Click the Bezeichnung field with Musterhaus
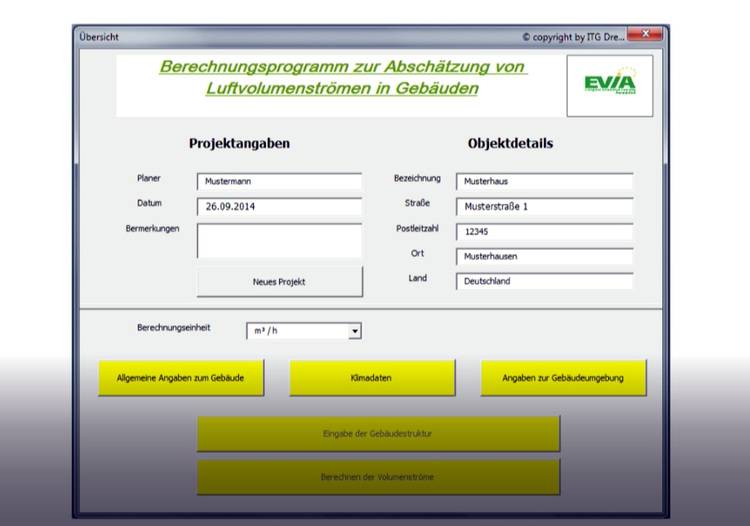 pos(544,182)
